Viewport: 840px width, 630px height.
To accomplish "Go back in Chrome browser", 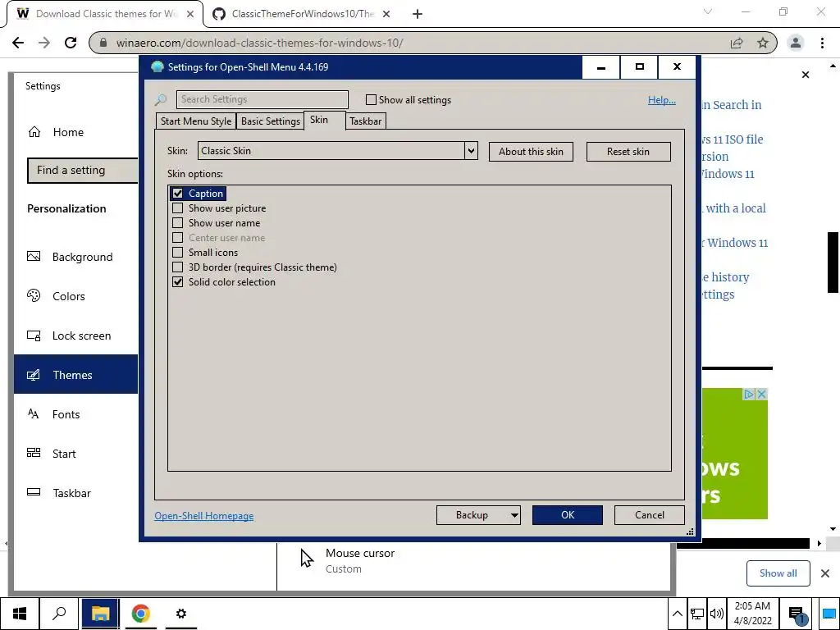I will (x=18, y=43).
